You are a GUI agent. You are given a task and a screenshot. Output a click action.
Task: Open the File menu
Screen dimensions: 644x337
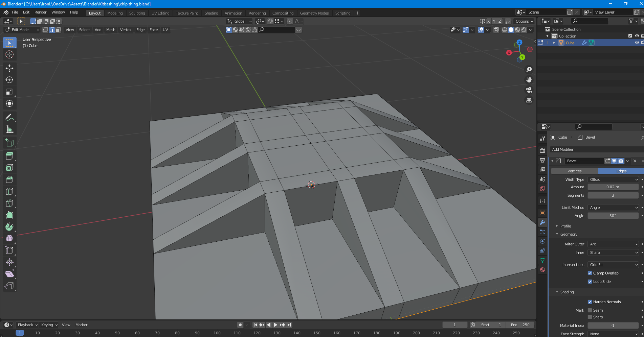click(15, 12)
